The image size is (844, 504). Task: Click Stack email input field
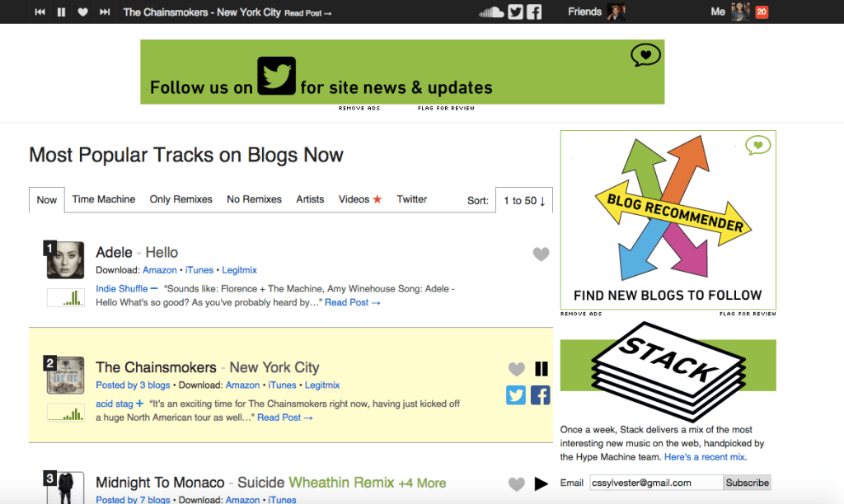656,483
